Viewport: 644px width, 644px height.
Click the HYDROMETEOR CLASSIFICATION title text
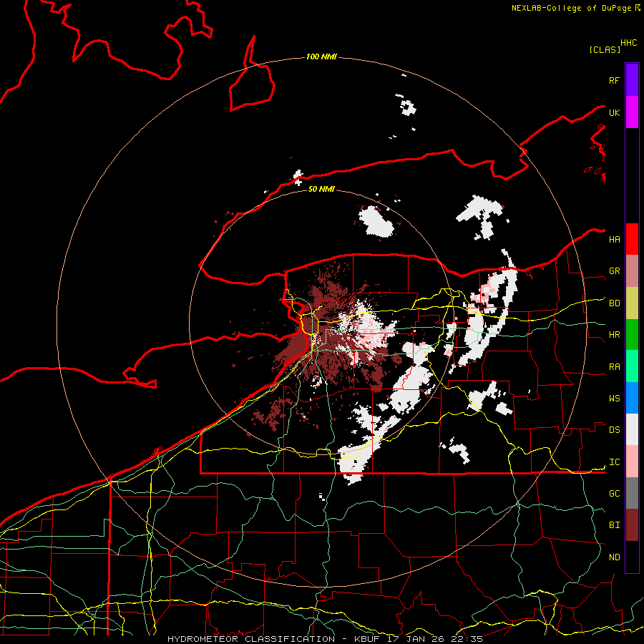coord(251,639)
